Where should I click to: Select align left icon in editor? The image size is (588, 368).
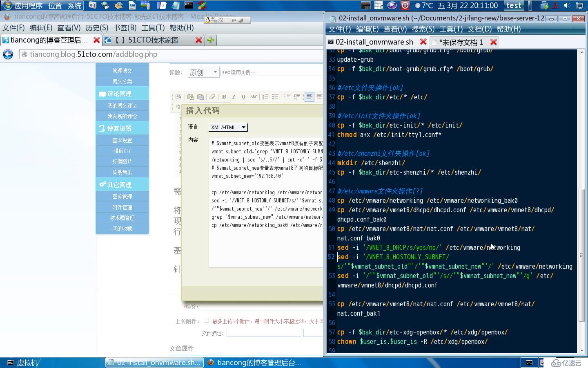pos(309,97)
